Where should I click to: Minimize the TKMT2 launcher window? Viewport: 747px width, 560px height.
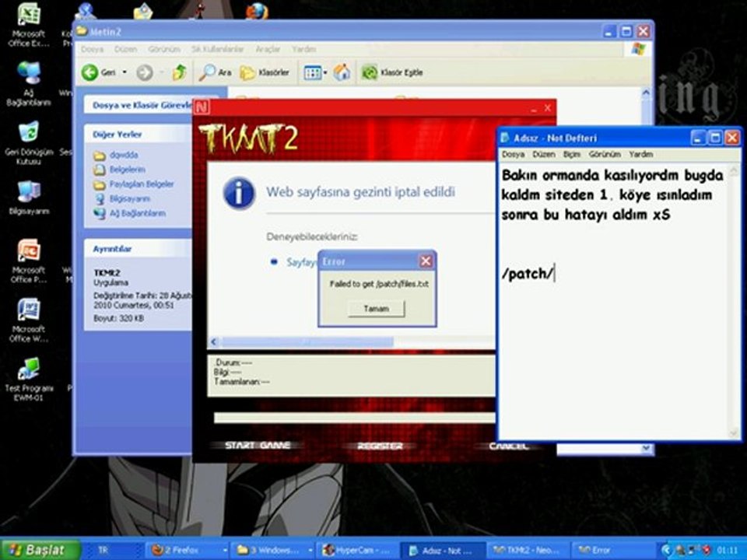tap(533, 109)
